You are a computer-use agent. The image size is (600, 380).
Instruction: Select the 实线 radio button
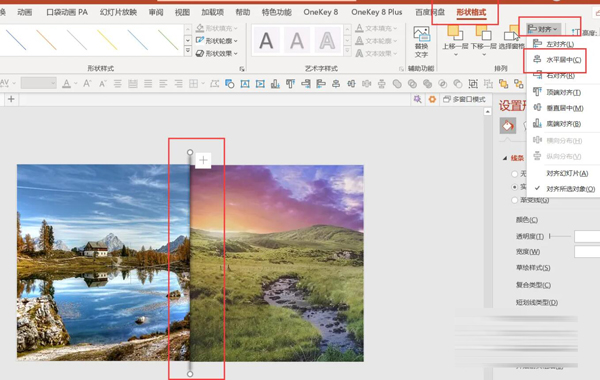[x=515, y=187]
